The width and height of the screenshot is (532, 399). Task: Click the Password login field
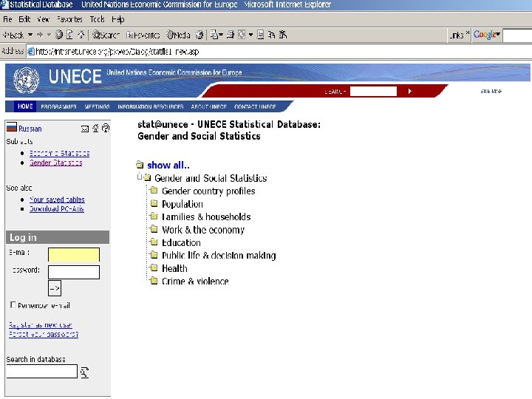(74, 272)
